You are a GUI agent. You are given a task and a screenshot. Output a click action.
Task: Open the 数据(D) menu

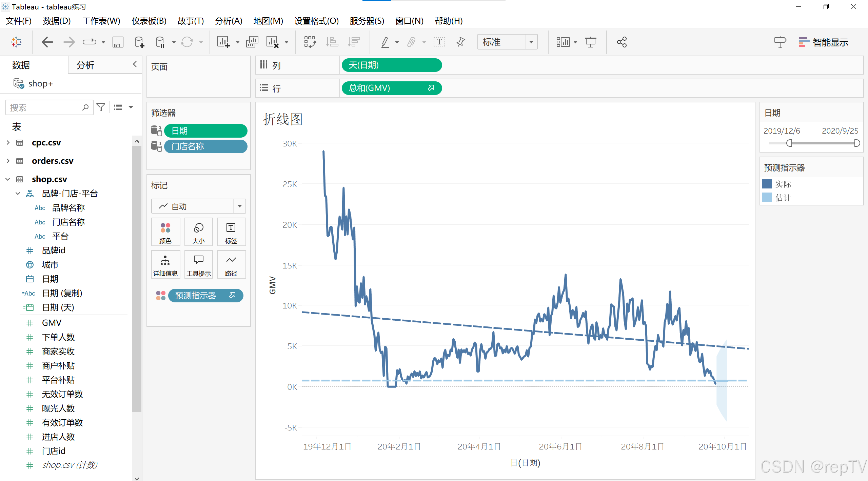[57, 21]
